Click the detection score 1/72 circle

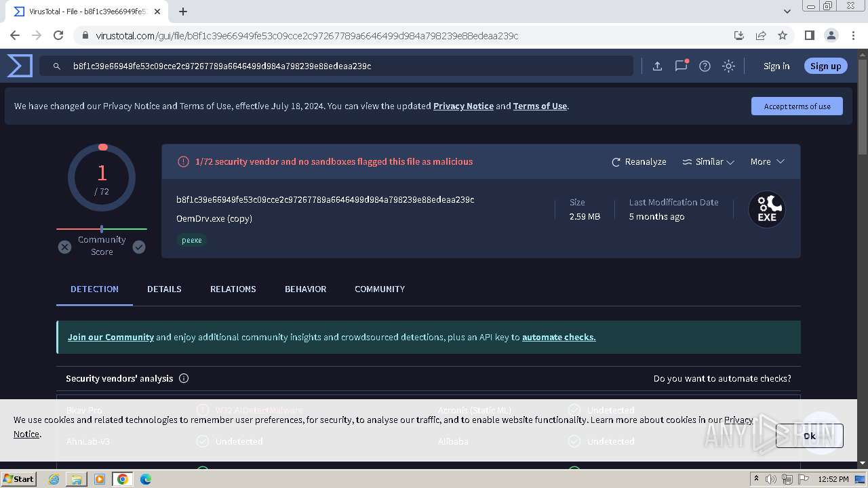[102, 178]
